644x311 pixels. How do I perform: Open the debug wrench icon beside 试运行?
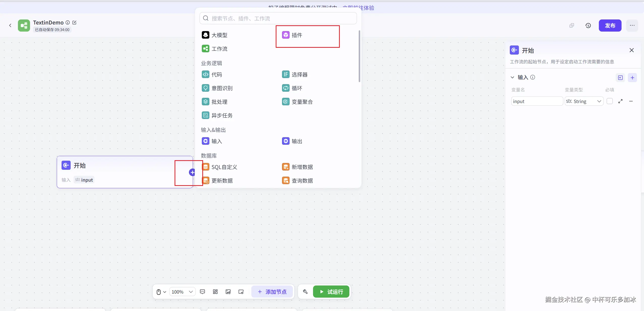305,292
